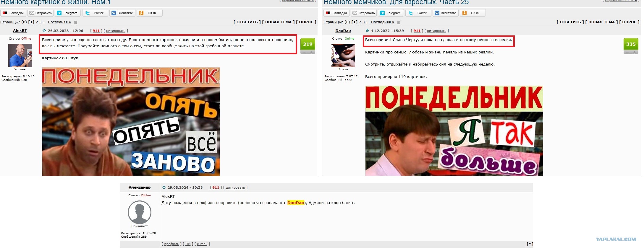The height and width of the screenshot is (248, 644).
Task: Open the 'Понедельник опять всё заново' image
Action: tap(131, 122)
